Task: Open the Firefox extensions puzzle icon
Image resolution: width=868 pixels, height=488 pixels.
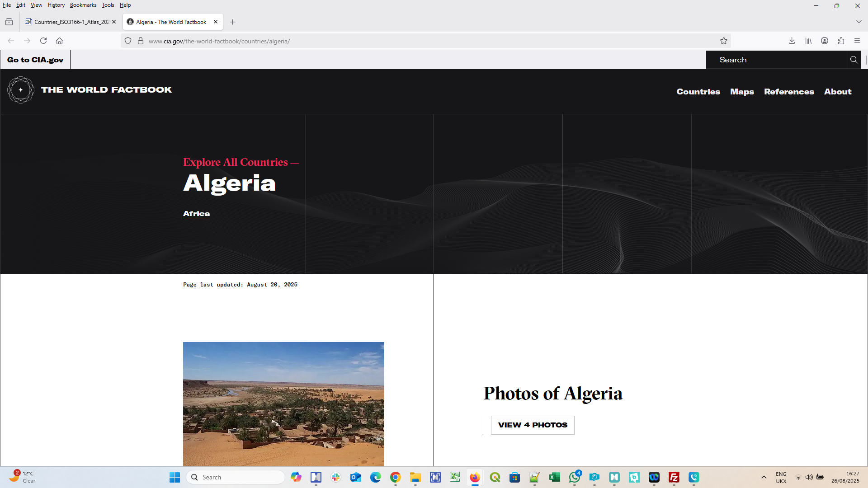Action: point(841,41)
